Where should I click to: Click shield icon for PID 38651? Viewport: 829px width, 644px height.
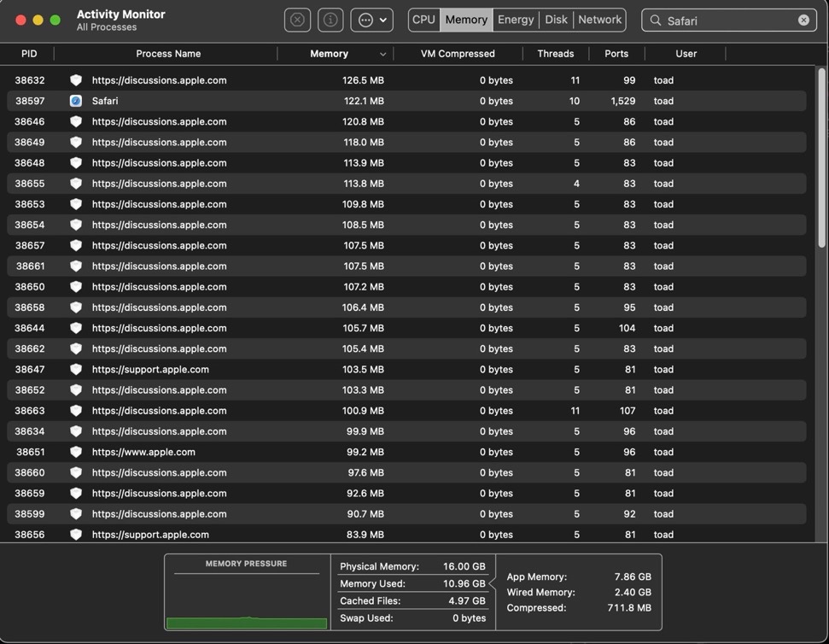coord(76,451)
